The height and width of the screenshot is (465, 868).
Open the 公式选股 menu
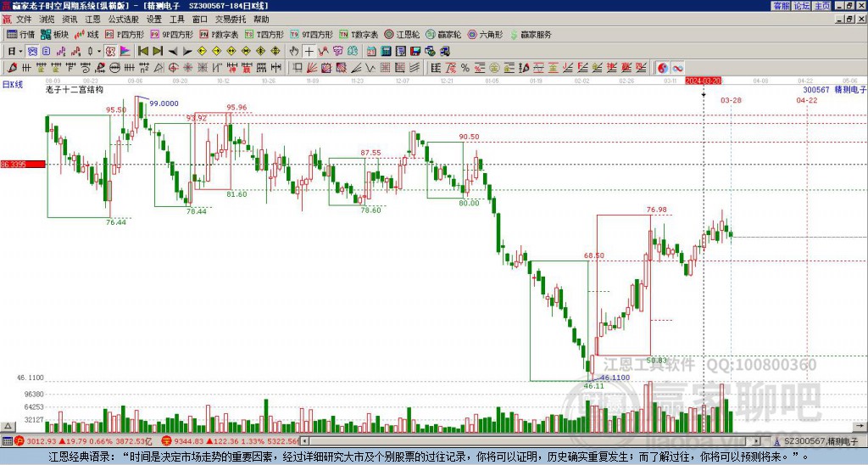[124, 20]
